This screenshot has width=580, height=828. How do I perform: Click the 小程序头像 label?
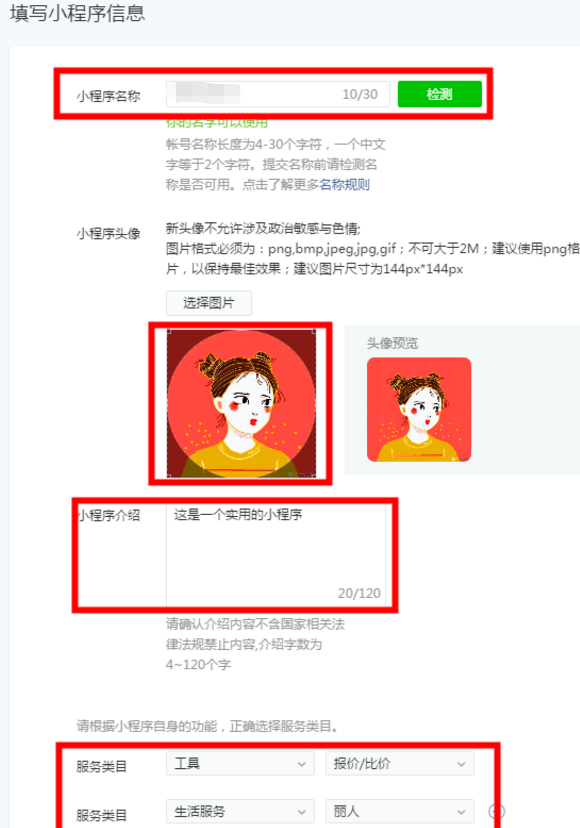(x=108, y=233)
